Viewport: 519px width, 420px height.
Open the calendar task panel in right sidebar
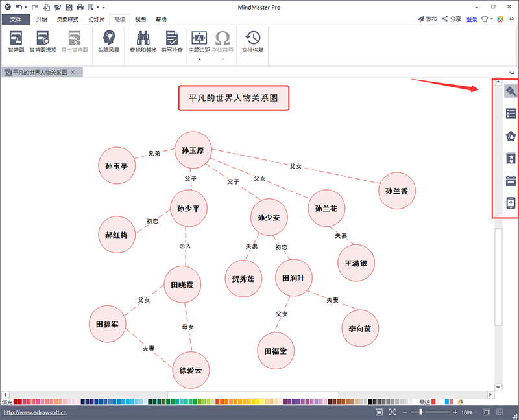[511, 181]
